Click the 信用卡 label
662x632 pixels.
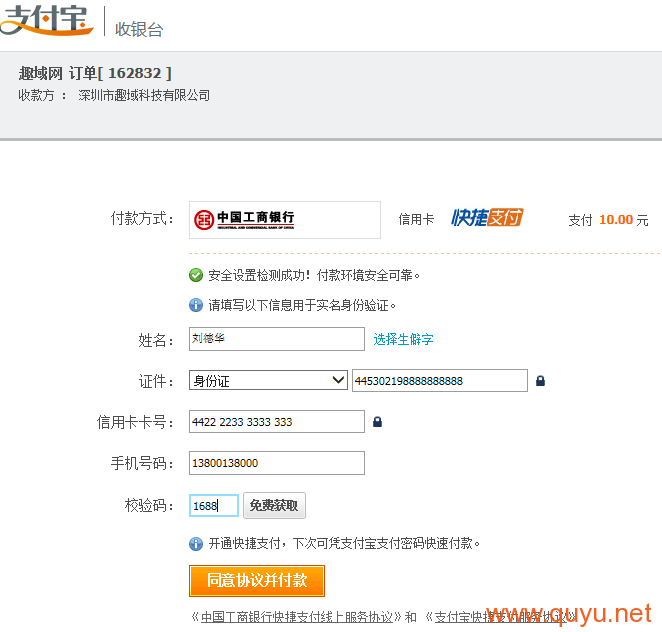[416, 219]
